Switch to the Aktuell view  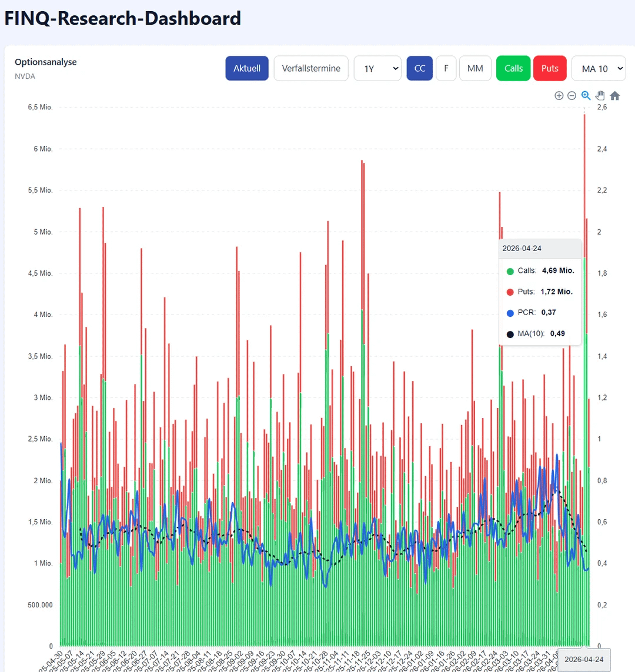pyautogui.click(x=247, y=68)
